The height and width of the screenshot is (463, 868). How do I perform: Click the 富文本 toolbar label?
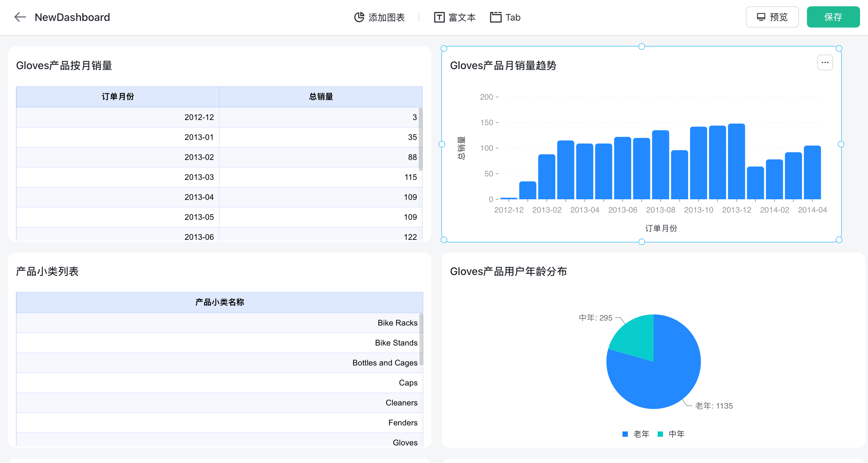(462, 17)
